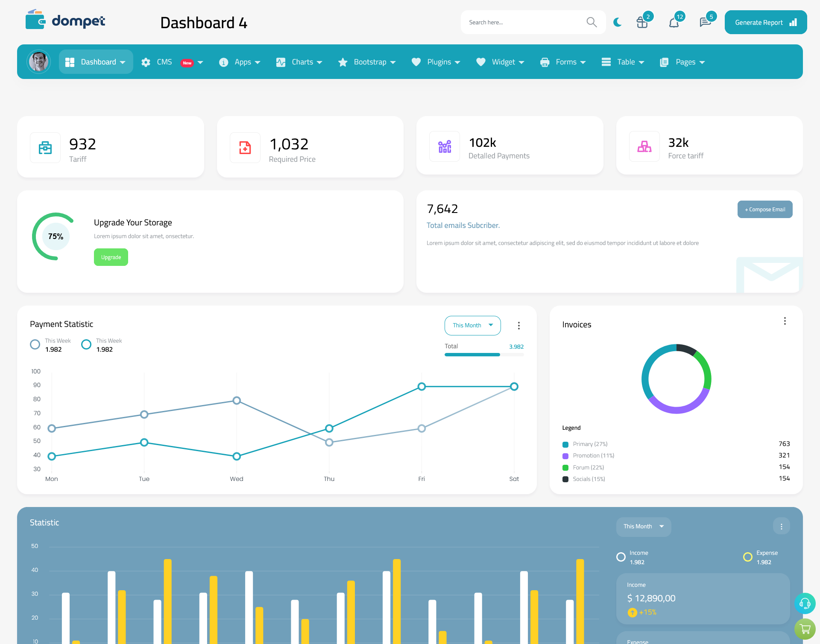Click the notifications bell icon
Image resolution: width=820 pixels, height=644 pixels.
point(674,22)
